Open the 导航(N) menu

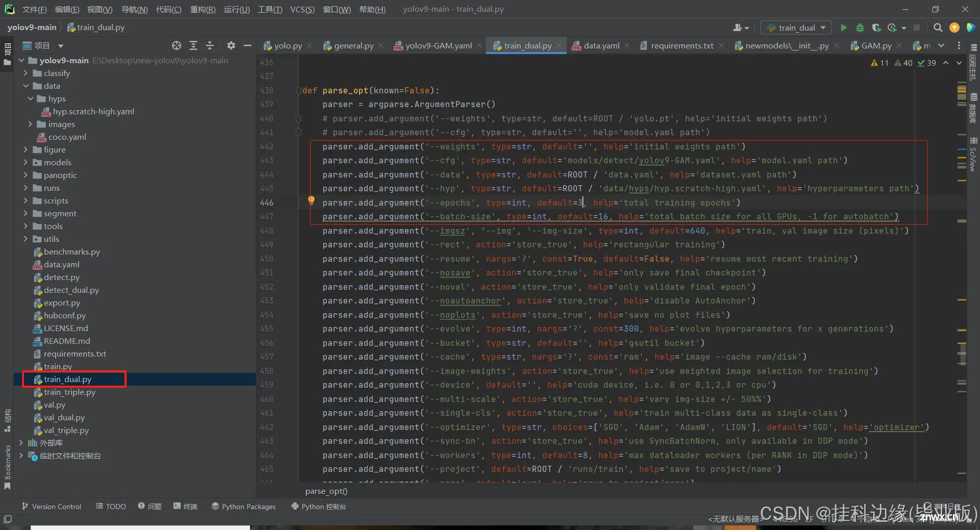[x=134, y=9]
